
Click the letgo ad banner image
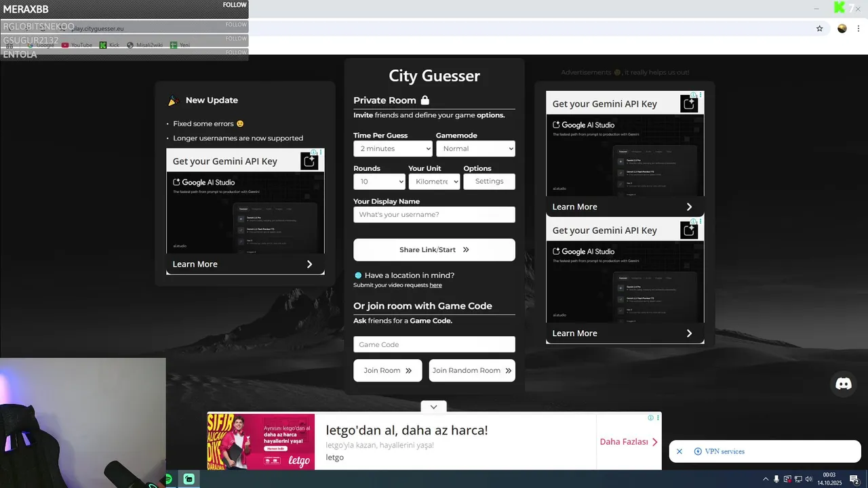point(261,441)
